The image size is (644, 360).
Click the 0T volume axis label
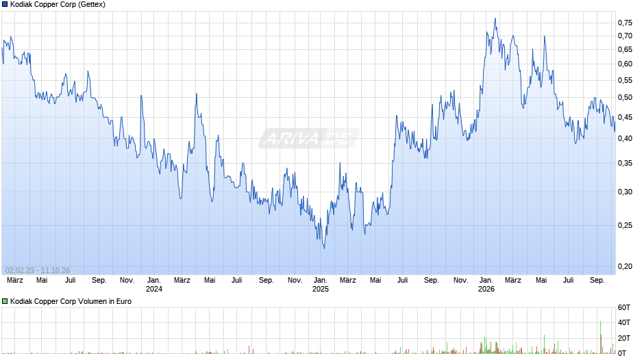622,353
